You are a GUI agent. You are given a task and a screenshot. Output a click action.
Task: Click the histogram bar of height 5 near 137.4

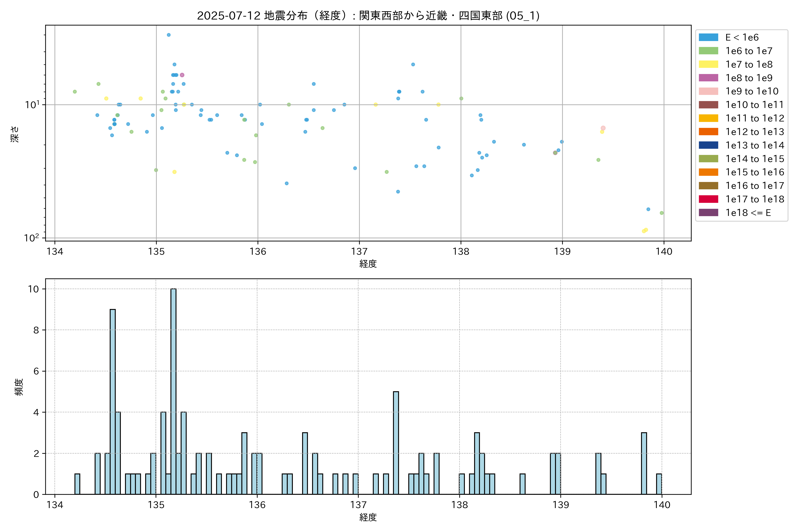pyautogui.click(x=396, y=443)
